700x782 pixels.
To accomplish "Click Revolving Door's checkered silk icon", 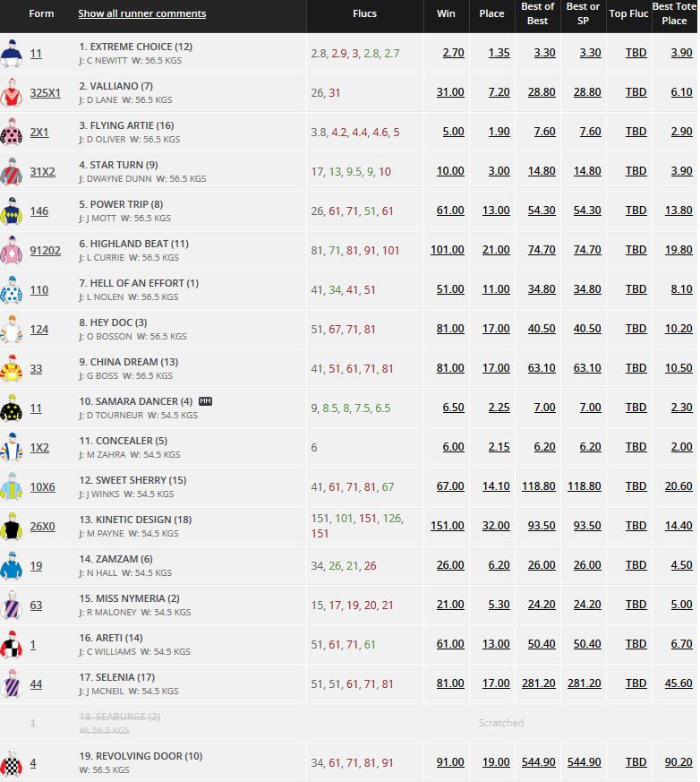I will [11, 763].
